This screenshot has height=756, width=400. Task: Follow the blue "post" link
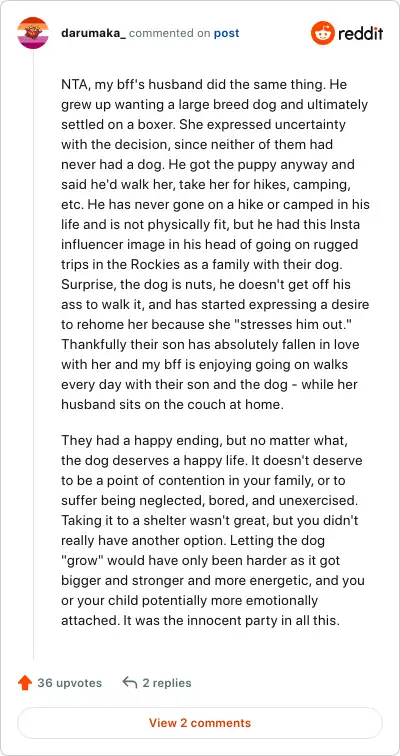pos(227,33)
